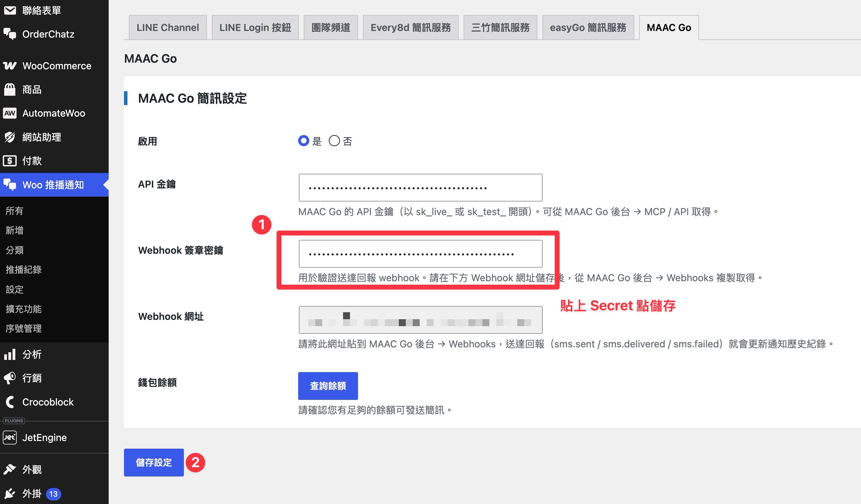Switch to the 三竹簡訊服務 tab

tap(501, 27)
